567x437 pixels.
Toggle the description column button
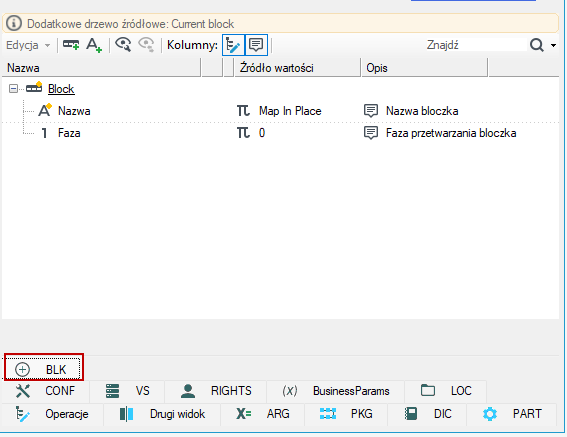pyautogui.click(x=256, y=45)
